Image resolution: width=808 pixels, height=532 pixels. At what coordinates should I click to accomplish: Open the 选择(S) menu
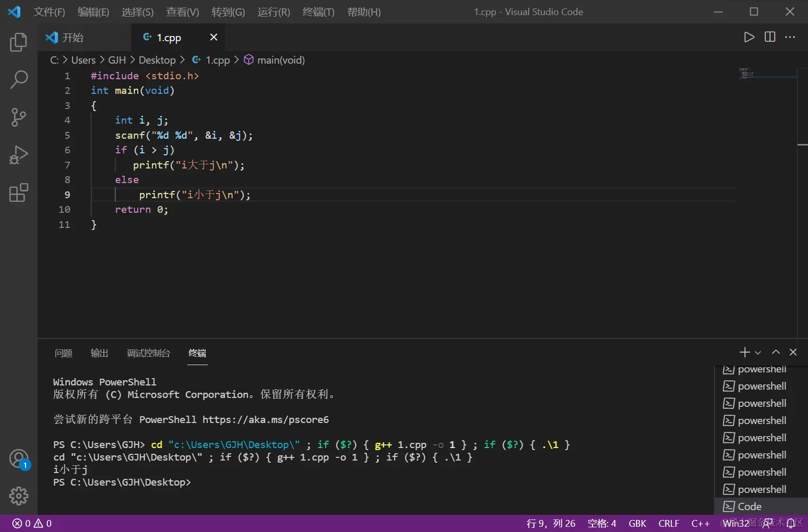coord(138,12)
